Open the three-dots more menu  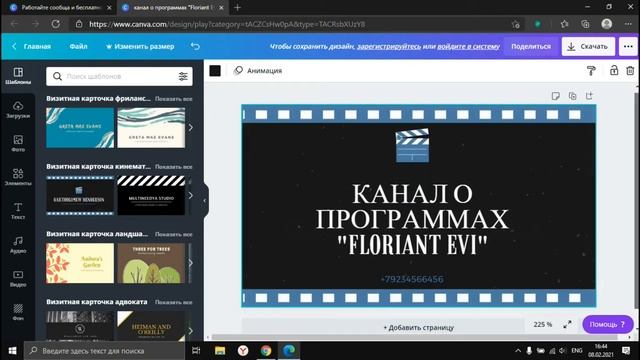click(628, 47)
